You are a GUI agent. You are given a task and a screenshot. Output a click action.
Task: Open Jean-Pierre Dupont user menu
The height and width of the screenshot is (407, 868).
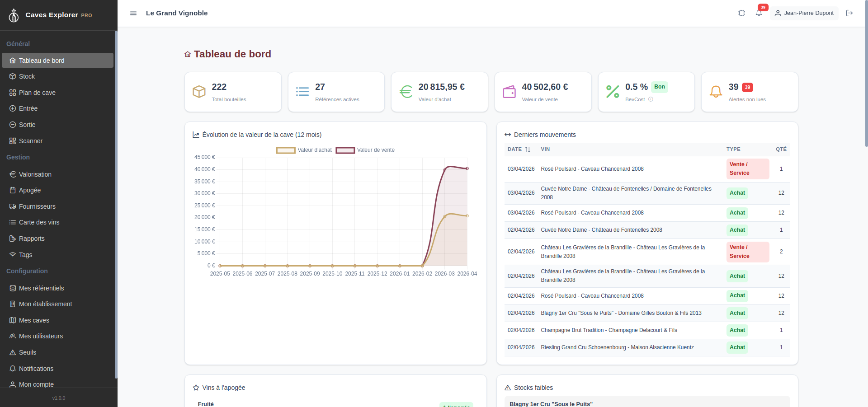[x=804, y=13]
